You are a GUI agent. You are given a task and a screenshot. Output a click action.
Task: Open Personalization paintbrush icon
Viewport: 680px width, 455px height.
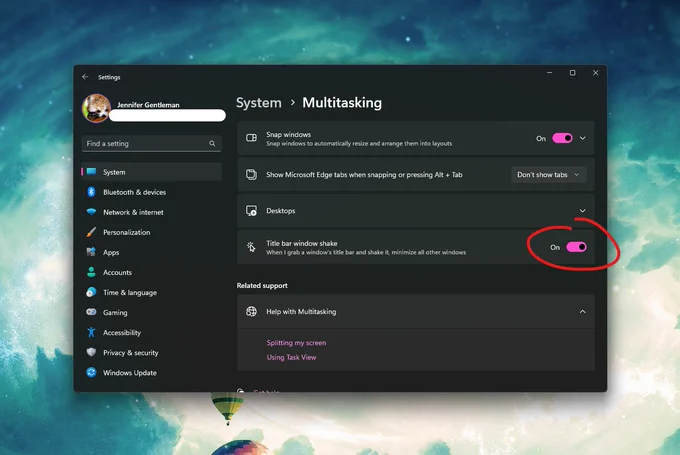pyautogui.click(x=91, y=232)
